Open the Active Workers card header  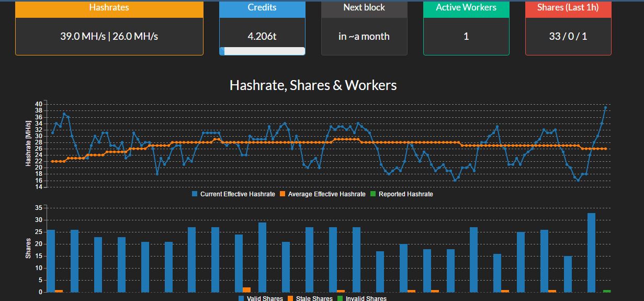click(x=466, y=8)
